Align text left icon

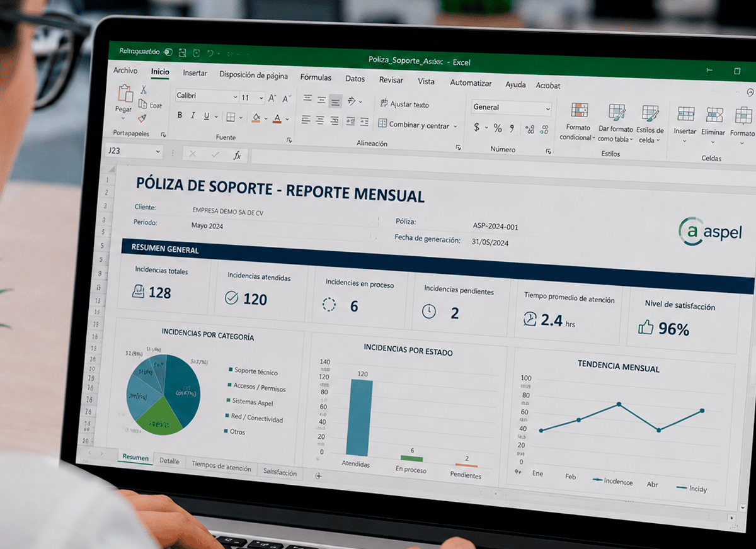point(306,120)
